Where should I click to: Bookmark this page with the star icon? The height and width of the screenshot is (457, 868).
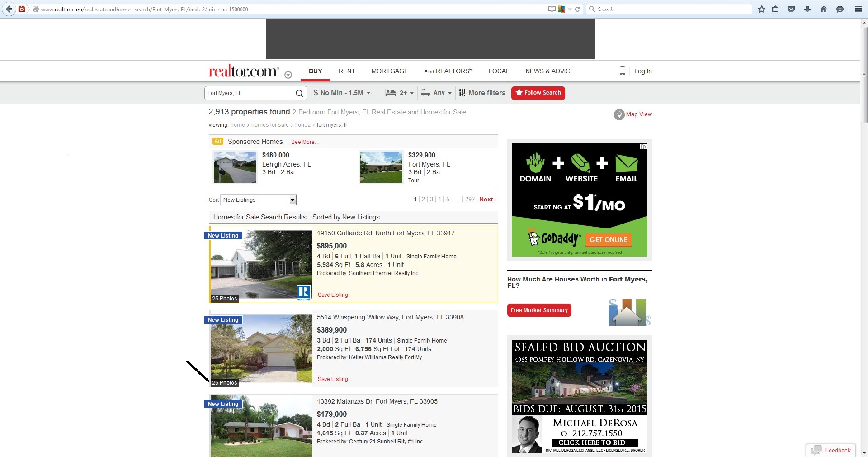click(762, 9)
